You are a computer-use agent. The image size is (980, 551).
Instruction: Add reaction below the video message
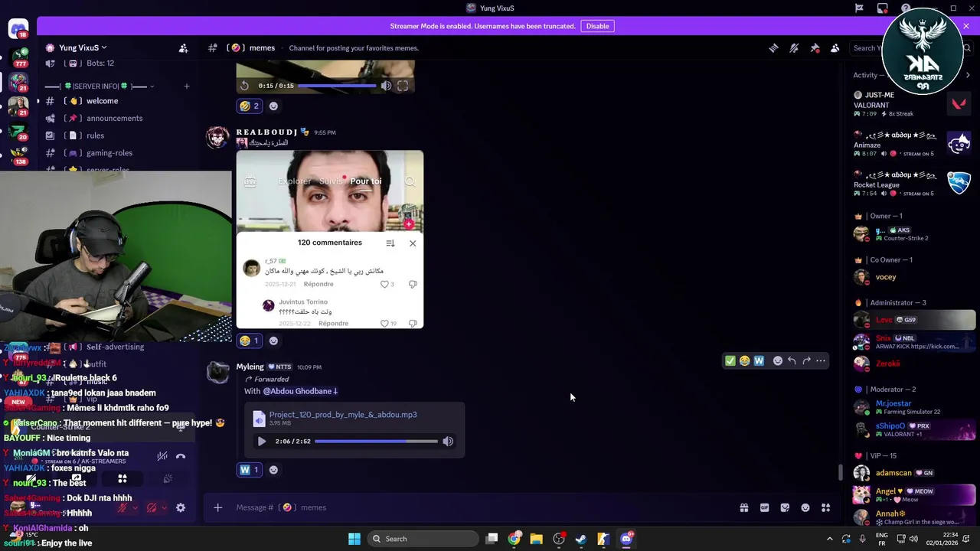pyautogui.click(x=274, y=106)
